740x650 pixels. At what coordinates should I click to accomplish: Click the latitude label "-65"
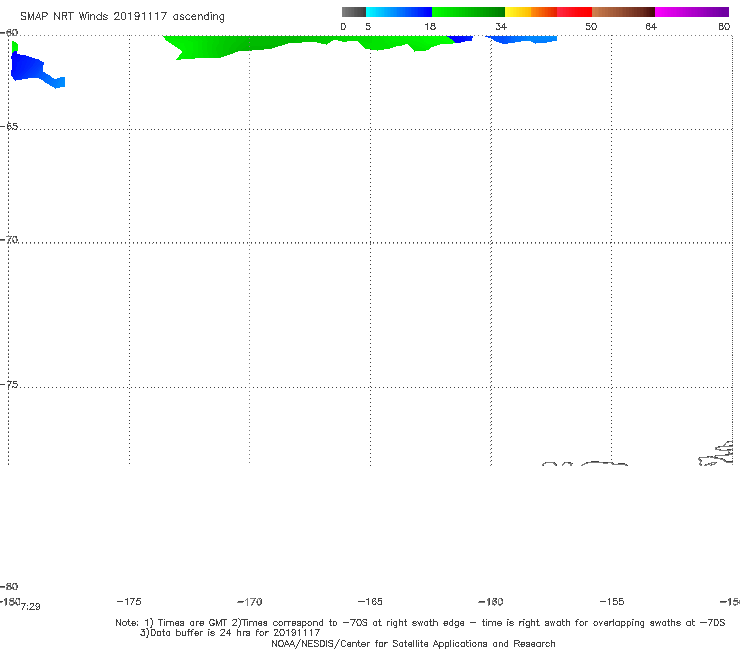[9, 127]
